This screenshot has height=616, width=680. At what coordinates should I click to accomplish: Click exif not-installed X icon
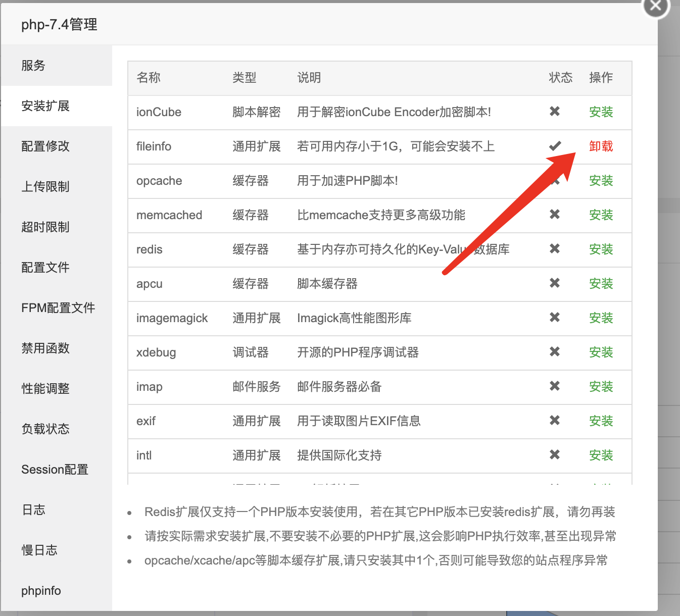[555, 420]
